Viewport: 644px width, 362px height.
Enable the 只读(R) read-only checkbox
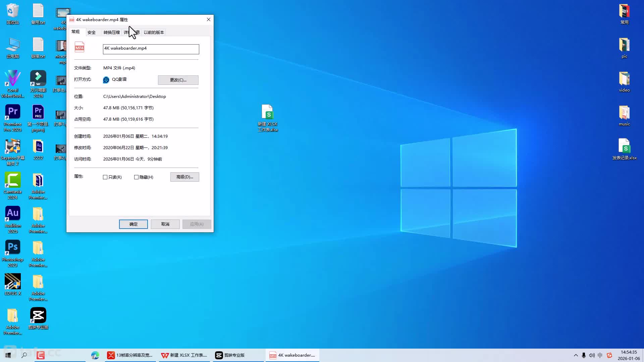click(105, 177)
